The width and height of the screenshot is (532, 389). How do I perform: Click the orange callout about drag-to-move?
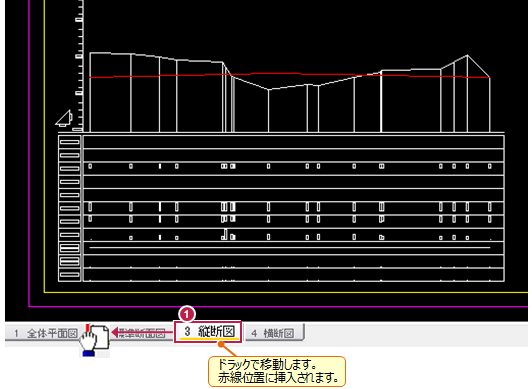pyautogui.click(x=277, y=371)
